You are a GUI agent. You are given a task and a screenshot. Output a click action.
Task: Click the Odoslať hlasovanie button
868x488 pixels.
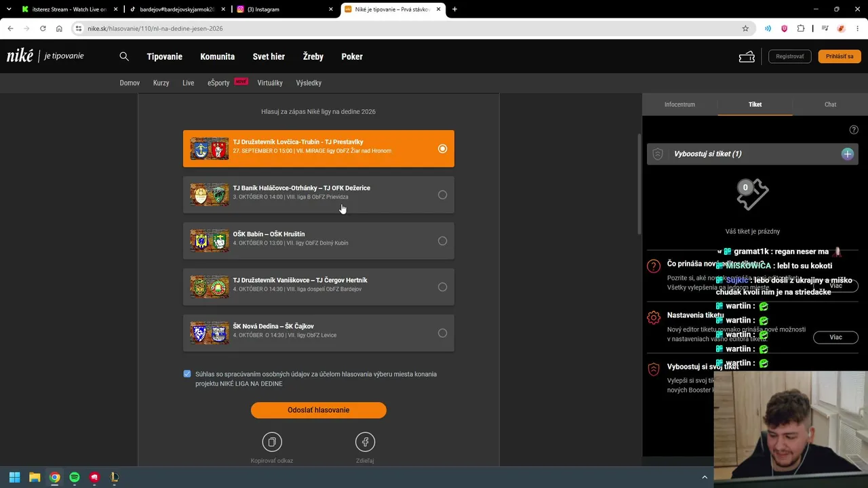pos(319,410)
